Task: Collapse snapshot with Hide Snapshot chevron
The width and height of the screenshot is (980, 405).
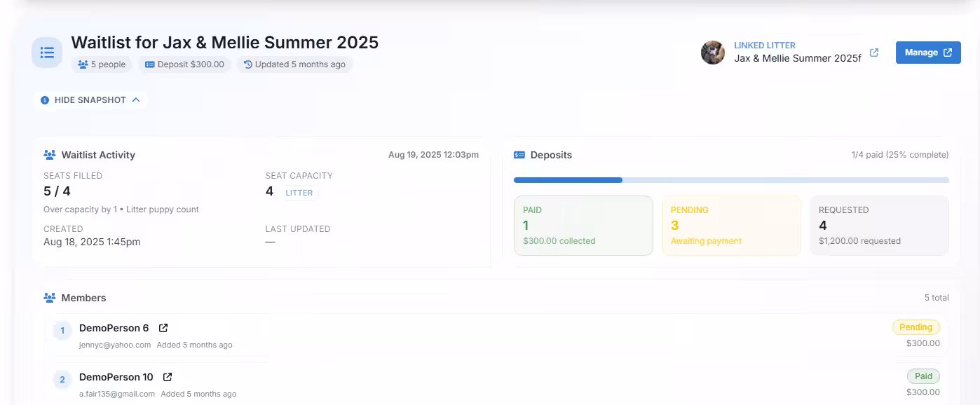Action: 136,100
